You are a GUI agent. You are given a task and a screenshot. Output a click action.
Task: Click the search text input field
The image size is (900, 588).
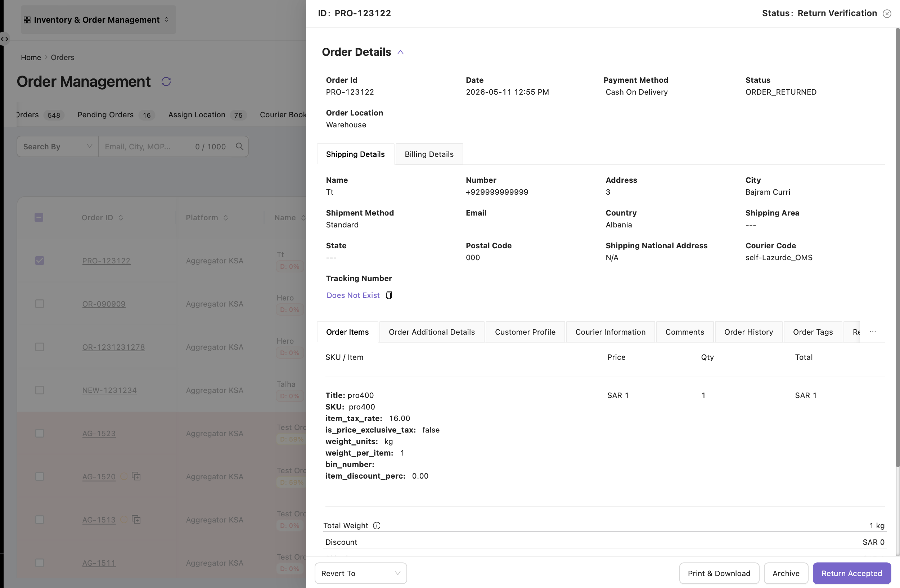[148, 146]
